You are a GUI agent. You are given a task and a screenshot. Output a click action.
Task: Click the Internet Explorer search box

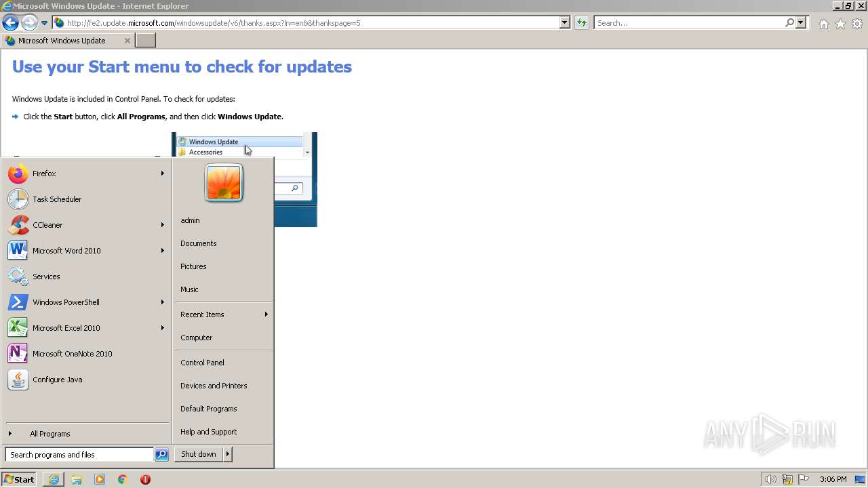[x=689, y=22]
